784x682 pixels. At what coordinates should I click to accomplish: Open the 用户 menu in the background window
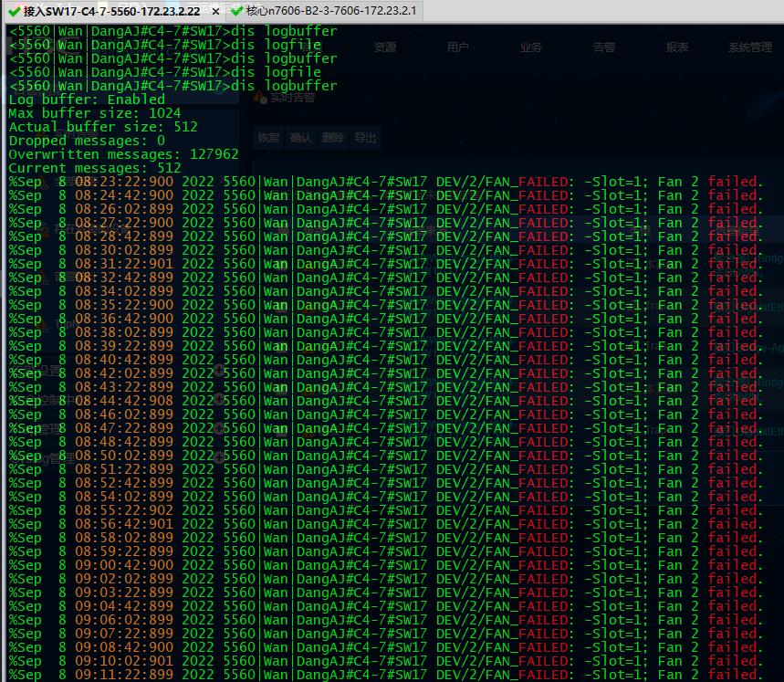point(457,47)
